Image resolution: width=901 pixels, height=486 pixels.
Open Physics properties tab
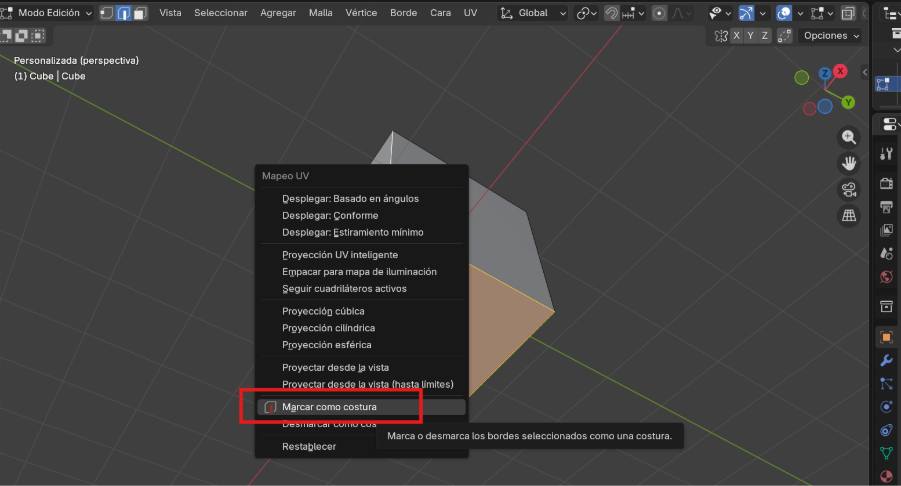pyautogui.click(x=887, y=407)
